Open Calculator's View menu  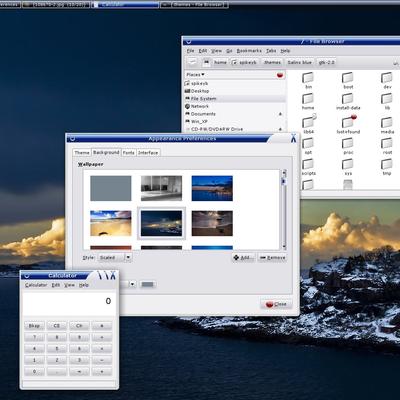point(69,285)
